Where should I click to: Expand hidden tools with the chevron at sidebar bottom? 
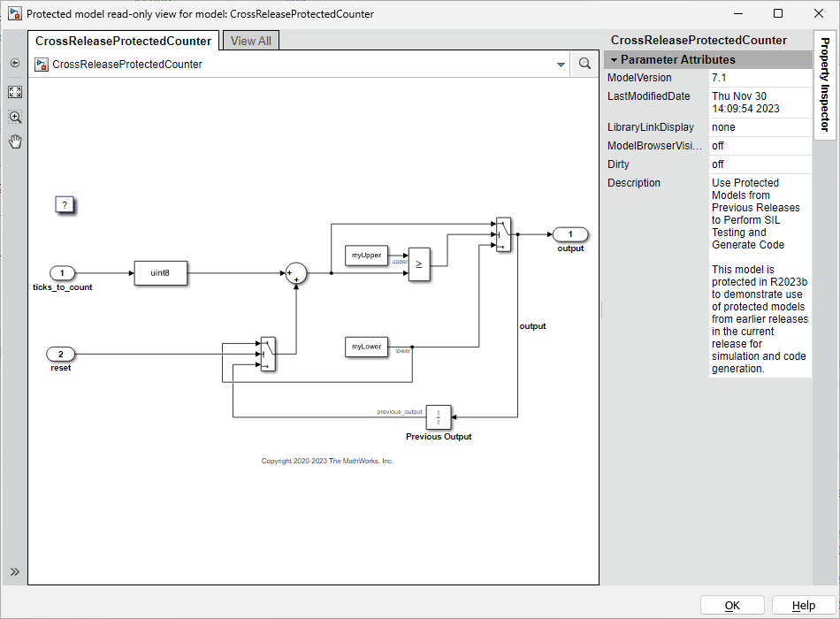click(x=16, y=570)
